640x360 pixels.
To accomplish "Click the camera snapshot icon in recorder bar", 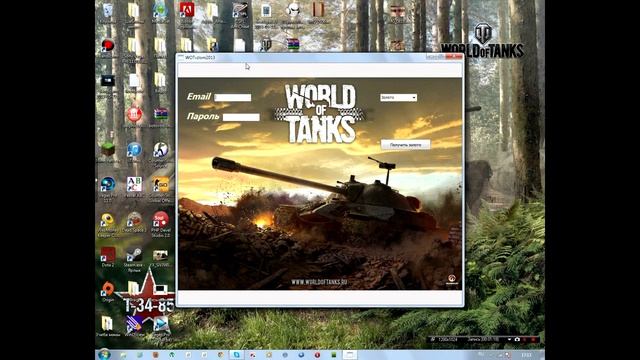I will tap(517, 339).
